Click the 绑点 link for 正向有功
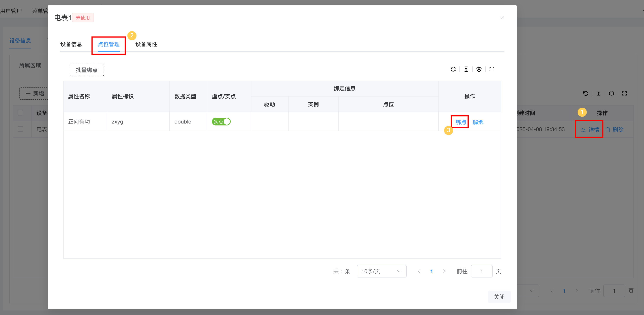 tap(461, 122)
